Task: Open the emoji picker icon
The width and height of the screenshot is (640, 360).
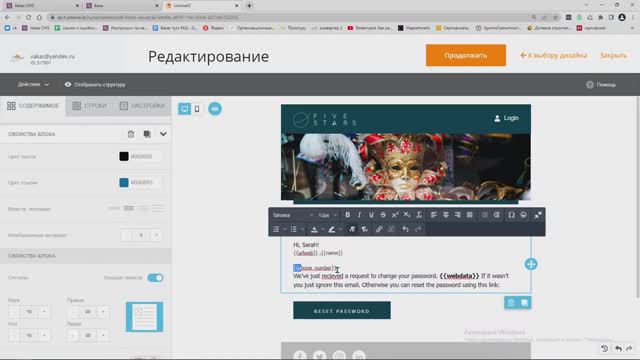Action: tap(523, 215)
